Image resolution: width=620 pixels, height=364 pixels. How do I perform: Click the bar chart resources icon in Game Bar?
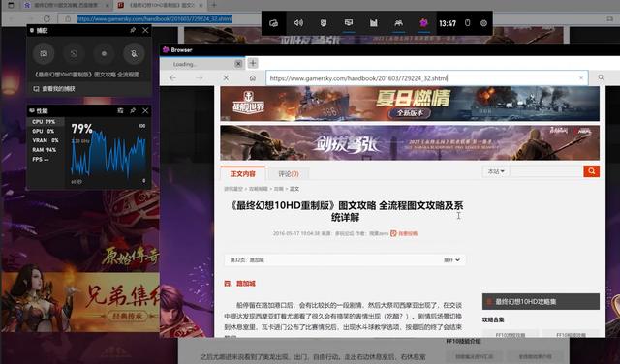[x=373, y=23]
